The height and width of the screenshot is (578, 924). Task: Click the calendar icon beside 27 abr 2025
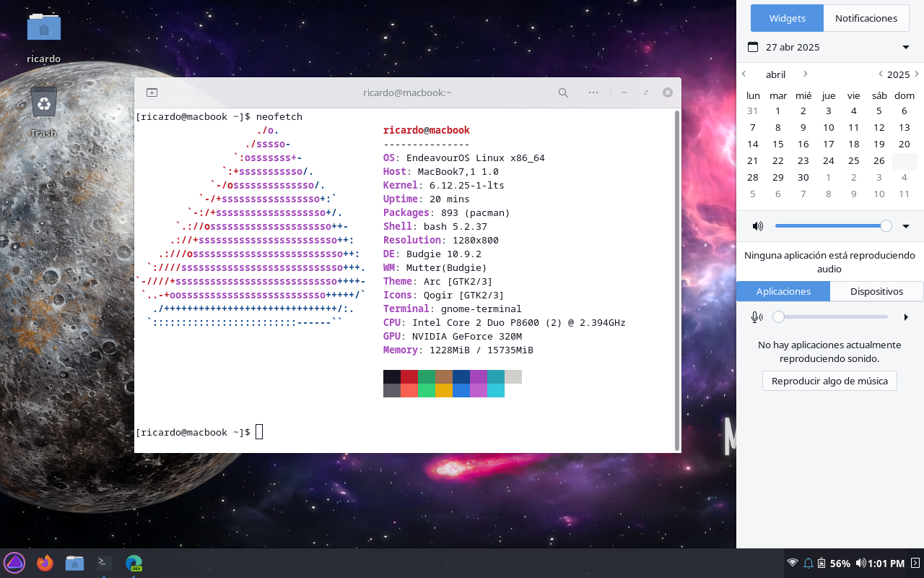tap(753, 47)
